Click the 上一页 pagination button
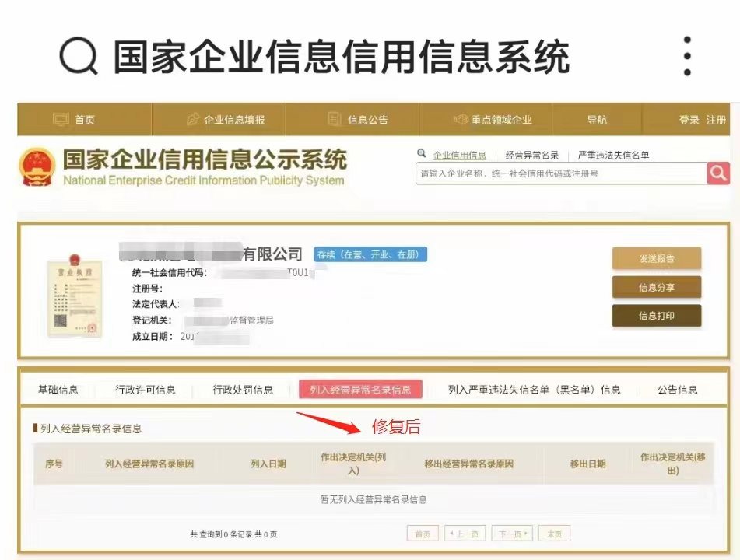740x560 pixels. pyautogui.click(x=465, y=534)
